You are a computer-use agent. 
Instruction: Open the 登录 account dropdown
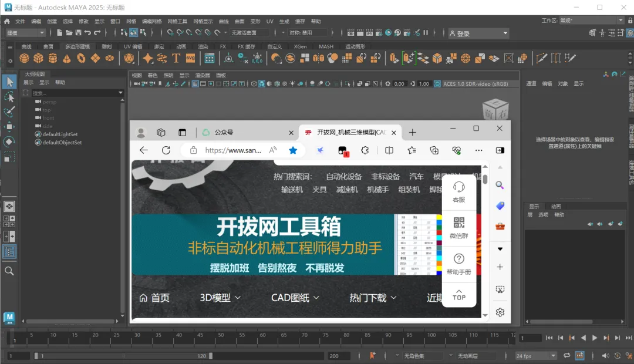tap(478, 33)
